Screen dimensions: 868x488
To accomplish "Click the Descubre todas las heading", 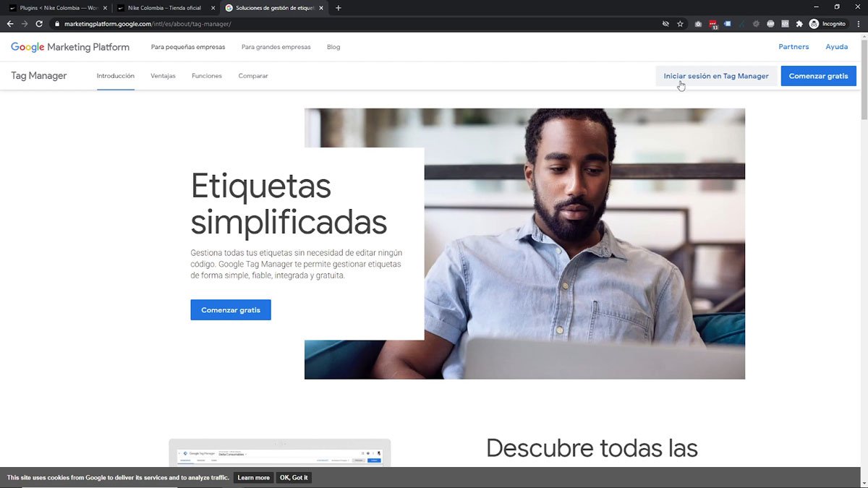I will tap(592, 448).
